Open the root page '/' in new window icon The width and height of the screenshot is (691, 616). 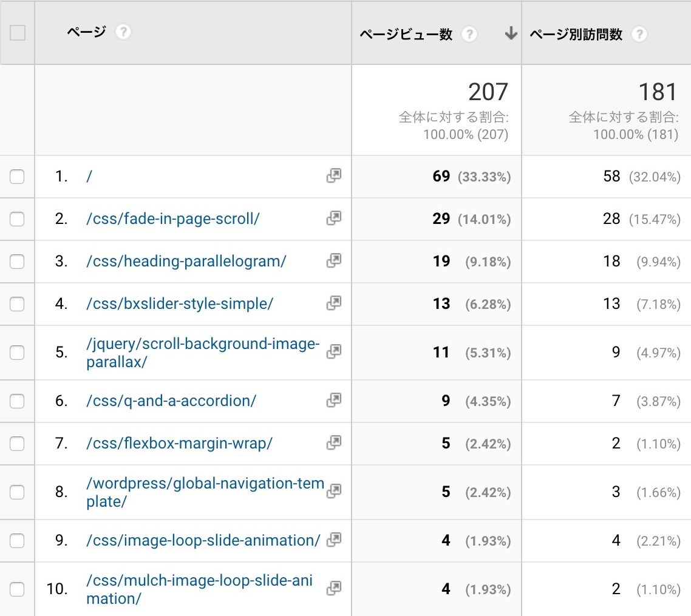[x=333, y=175]
